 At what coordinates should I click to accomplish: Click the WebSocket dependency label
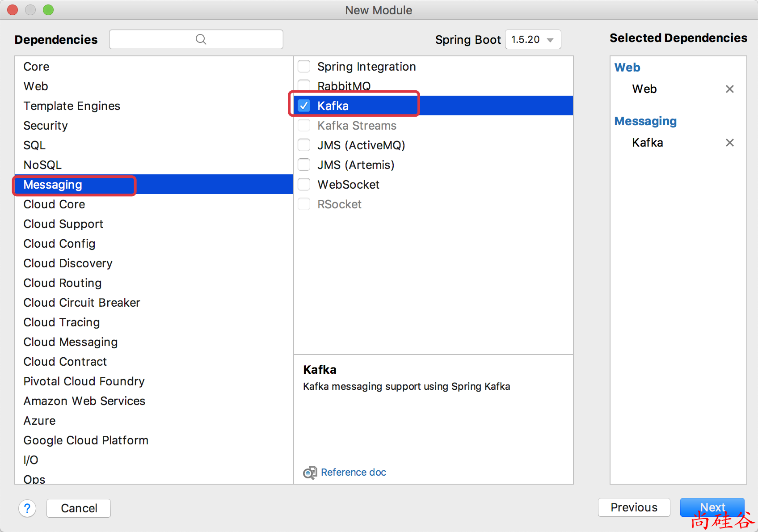348,185
